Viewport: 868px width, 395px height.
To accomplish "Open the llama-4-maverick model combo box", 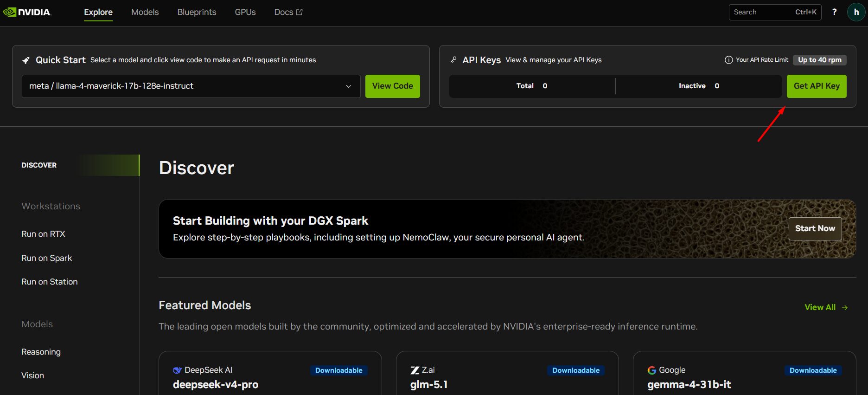I will [191, 86].
